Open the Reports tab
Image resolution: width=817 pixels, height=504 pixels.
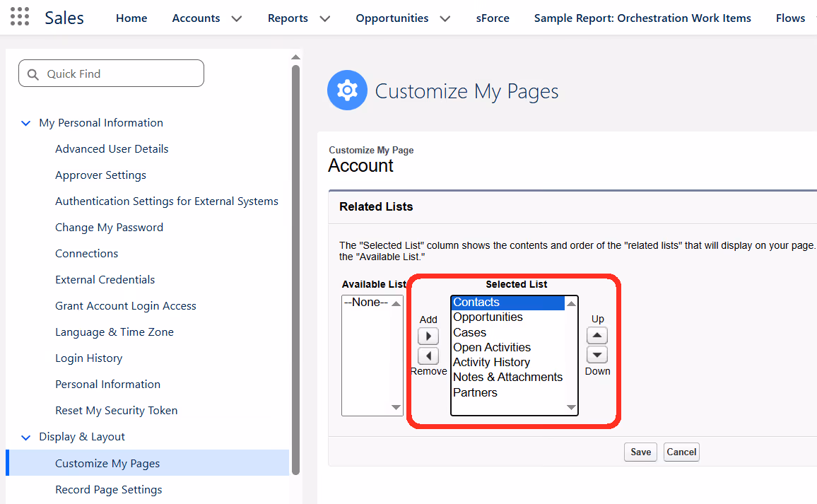(288, 18)
